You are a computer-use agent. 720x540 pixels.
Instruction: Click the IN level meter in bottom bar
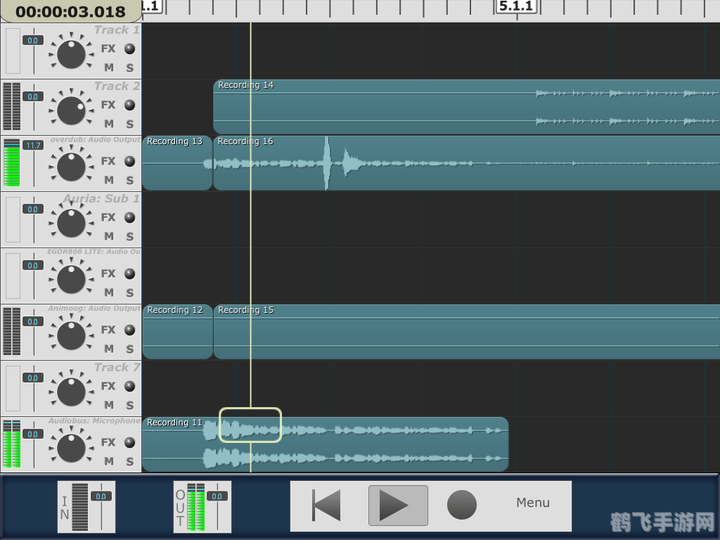[x=86, y=507]
